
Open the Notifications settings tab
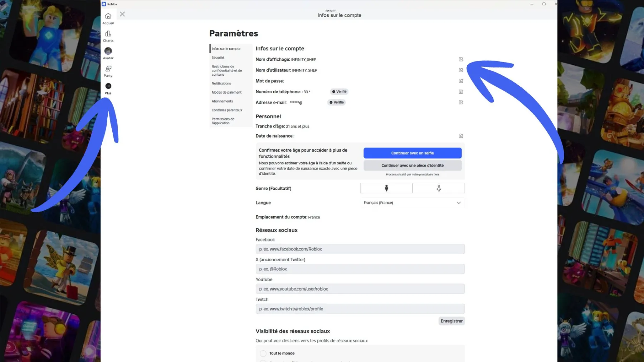coord(221,83)
